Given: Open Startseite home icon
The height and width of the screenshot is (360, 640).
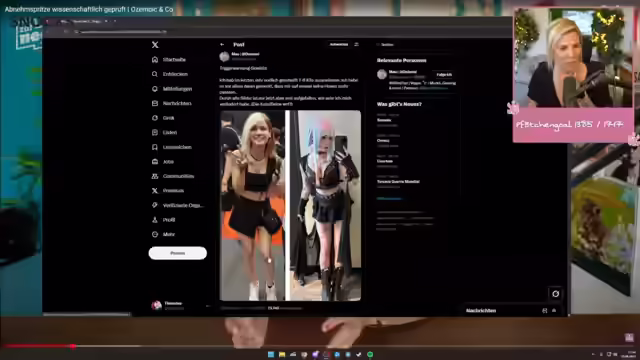Looking at the screenshot, I should point(155,60).
